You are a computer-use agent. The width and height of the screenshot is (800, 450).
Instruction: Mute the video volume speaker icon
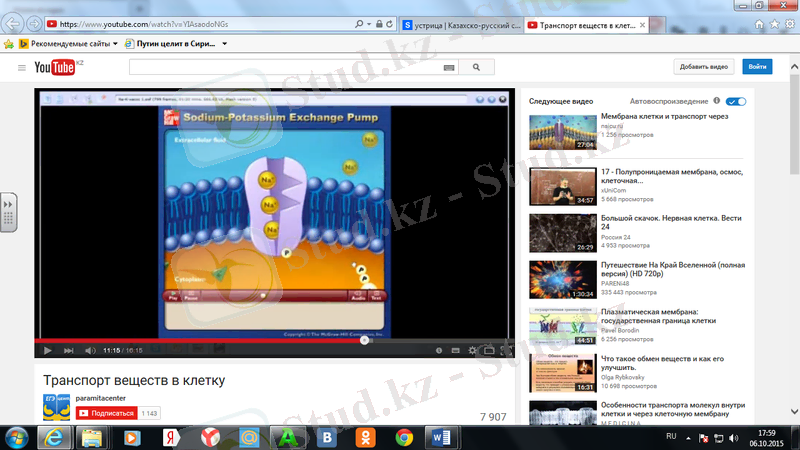click(90, 351)
